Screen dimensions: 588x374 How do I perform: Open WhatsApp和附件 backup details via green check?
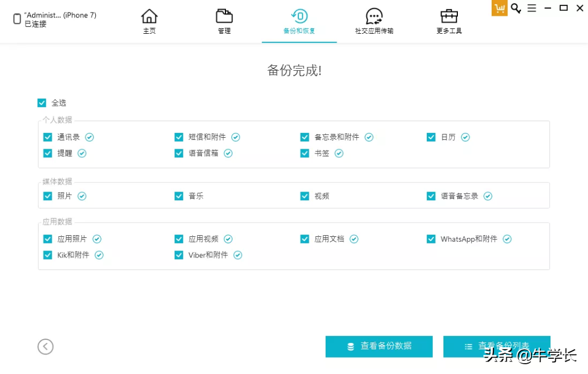[x=507, y=238]
